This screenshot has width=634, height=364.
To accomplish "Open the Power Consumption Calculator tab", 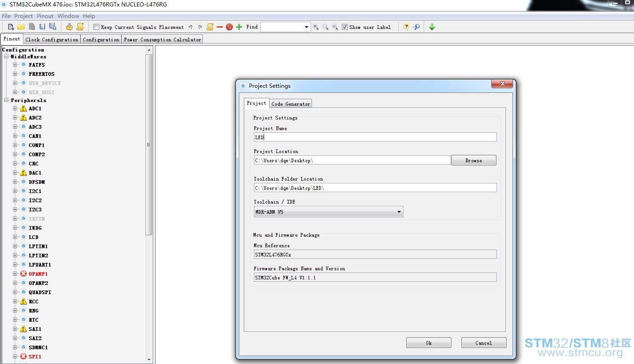I will [162, 40].
